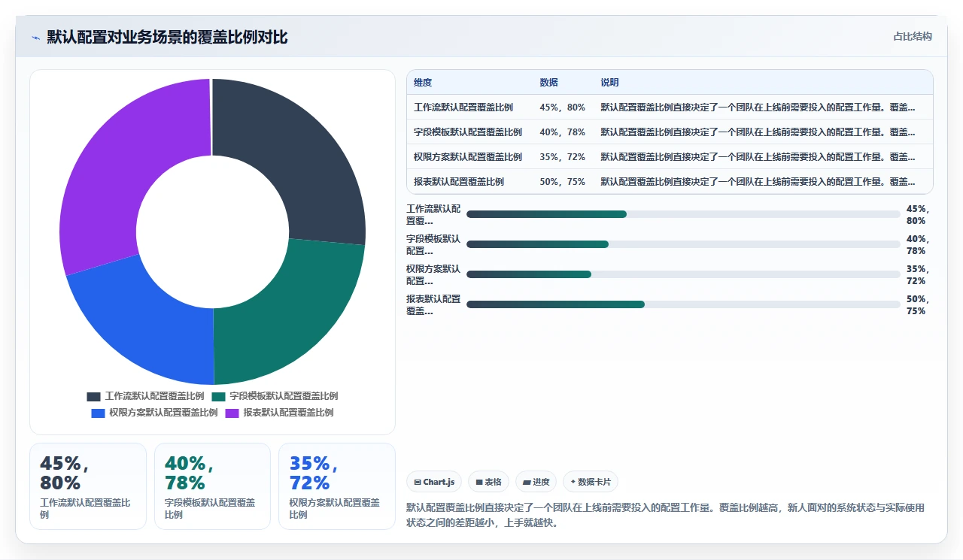Click table value 45%，80%
Screen dimensions: 963x560
[x=562, y=107]
